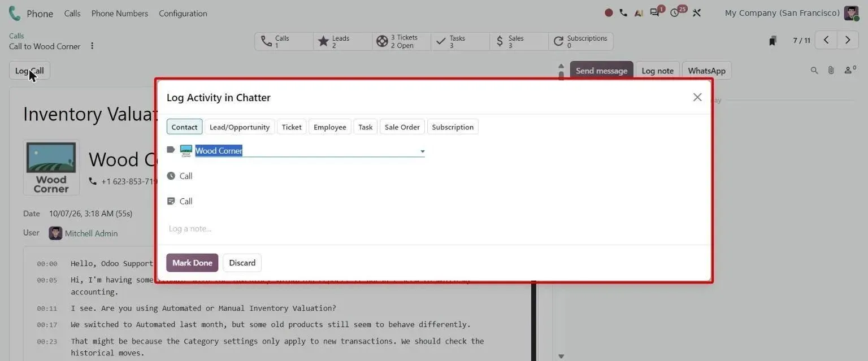Open the debug tools icon

click(x=696, y=12)
